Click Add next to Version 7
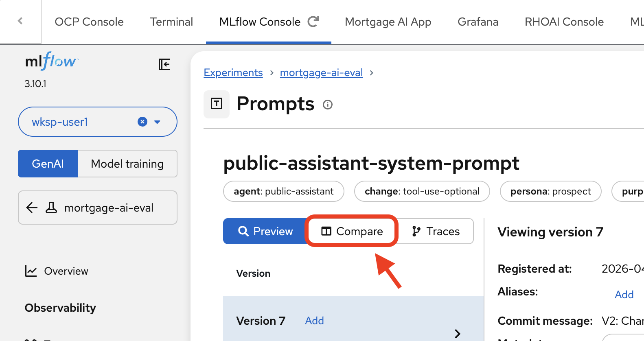Viewport: 644px width, 341px height. click(x=314, y=321)
